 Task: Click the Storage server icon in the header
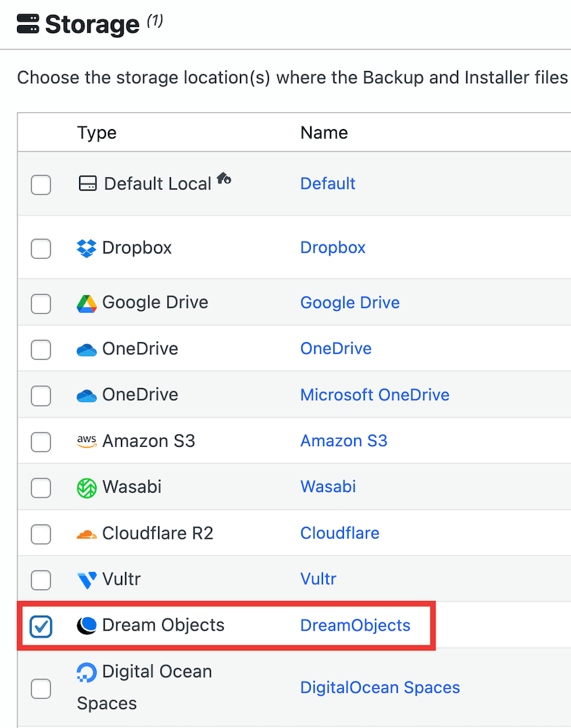26,24
